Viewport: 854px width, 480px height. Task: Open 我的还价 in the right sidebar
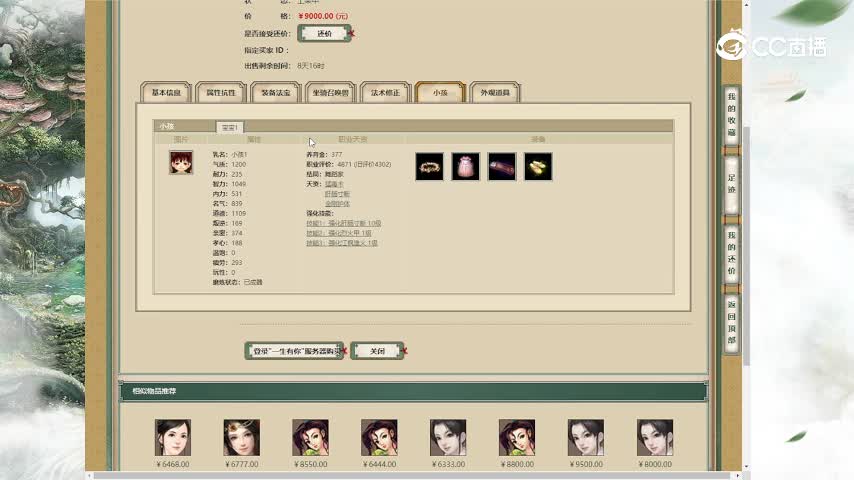(731, 253)
